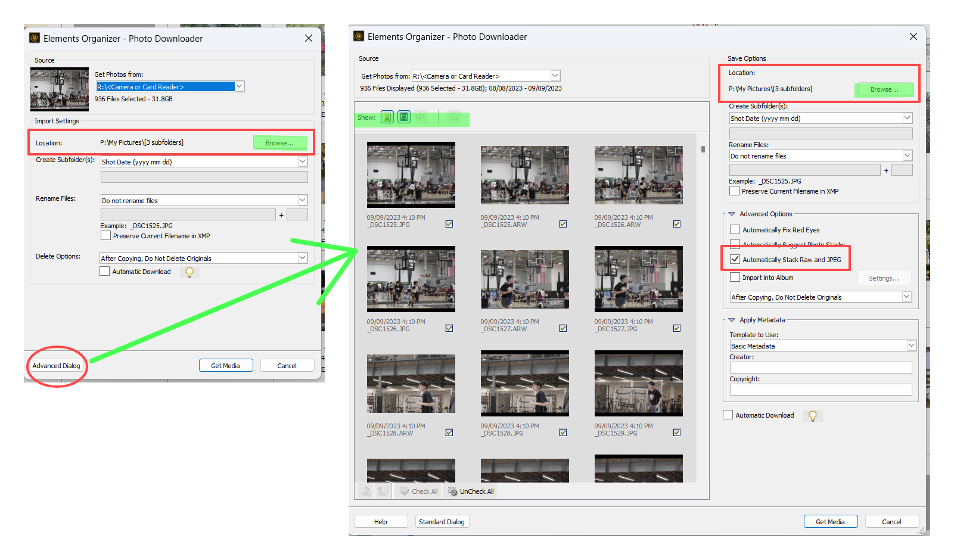954x560 pixels.
Task: Open the Get Photos from dropdown
Action: 554,76
